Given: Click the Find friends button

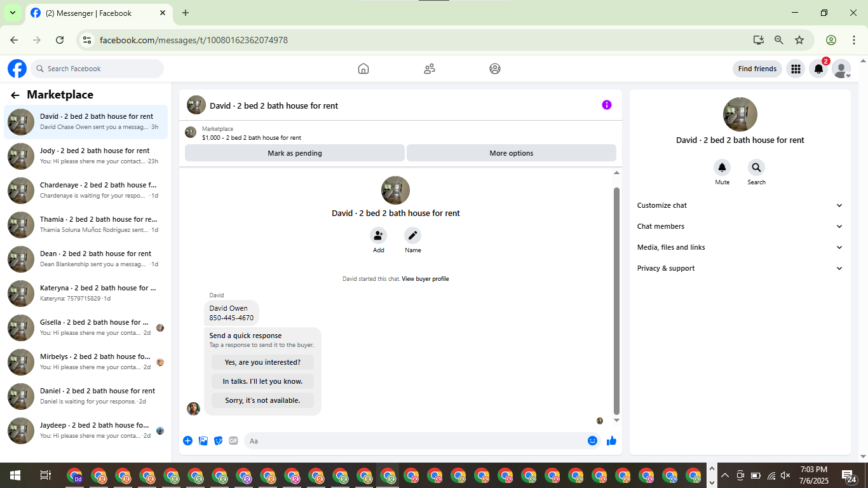Looking at the screenshot, I should point(757,69).
